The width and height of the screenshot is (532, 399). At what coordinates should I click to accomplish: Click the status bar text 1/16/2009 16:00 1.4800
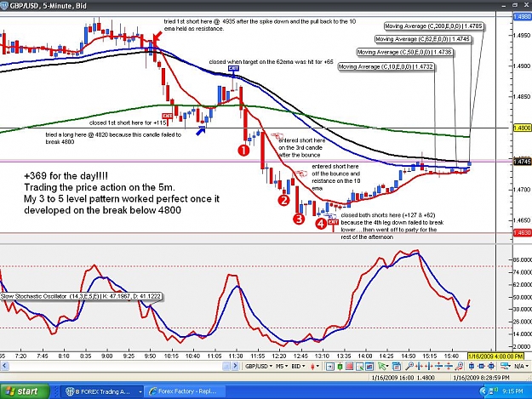pyautogui.click(x=403, y=377)
